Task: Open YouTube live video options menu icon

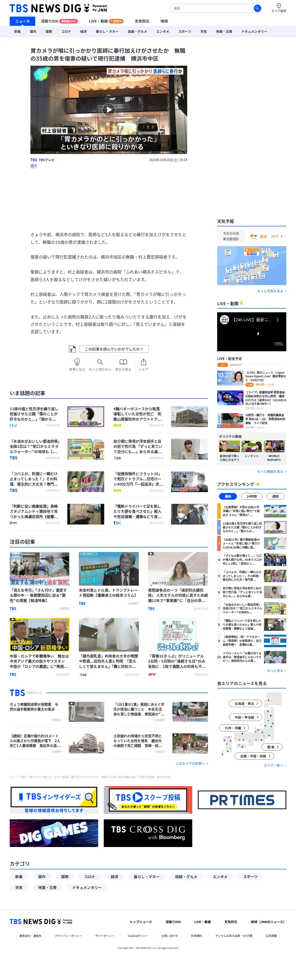Action: [278, 320]
